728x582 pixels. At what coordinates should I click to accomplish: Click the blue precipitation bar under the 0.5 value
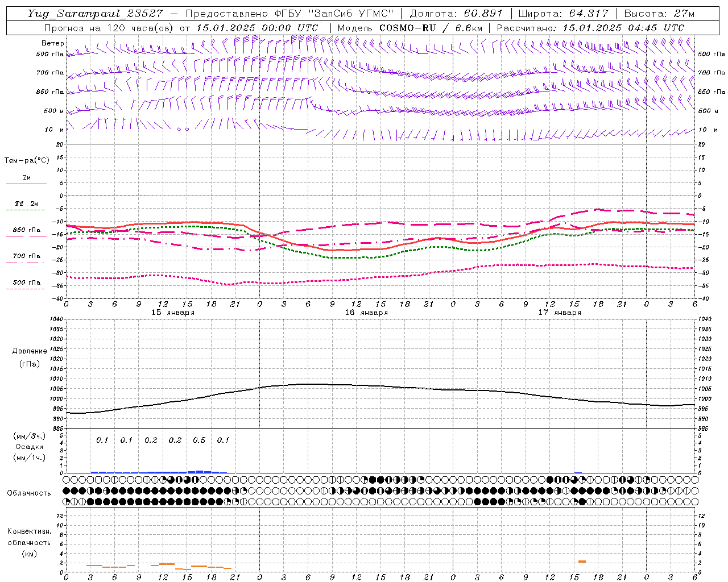pos(199,471)
